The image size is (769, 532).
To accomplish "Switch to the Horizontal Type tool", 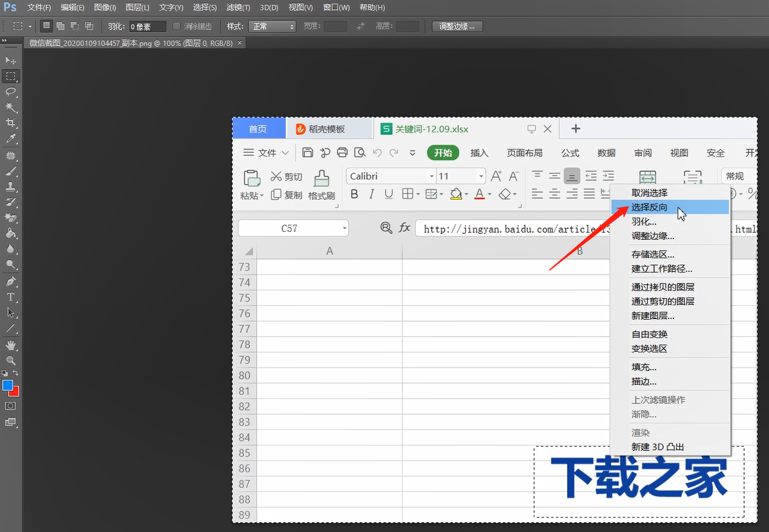I will click(x=10, y=297).
